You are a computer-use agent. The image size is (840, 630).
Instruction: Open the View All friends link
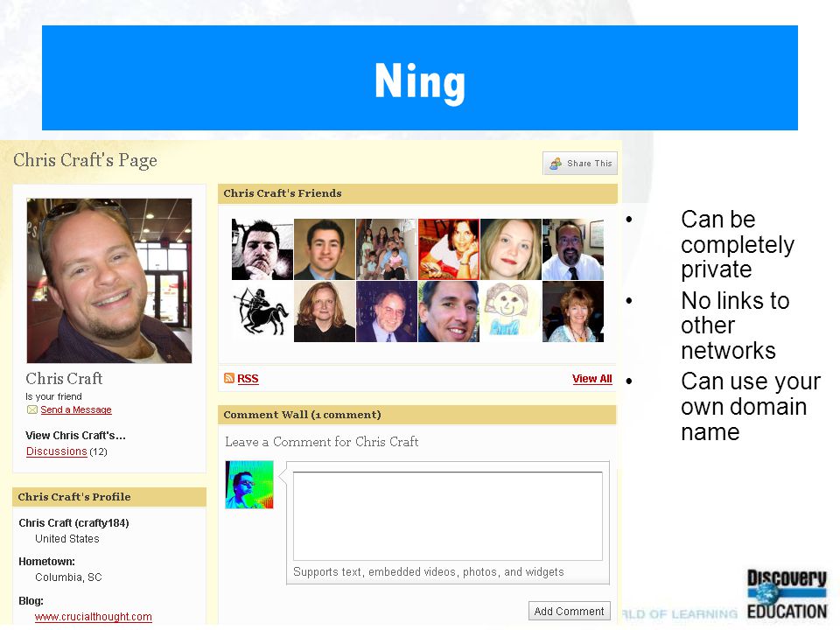pos(592,378)
